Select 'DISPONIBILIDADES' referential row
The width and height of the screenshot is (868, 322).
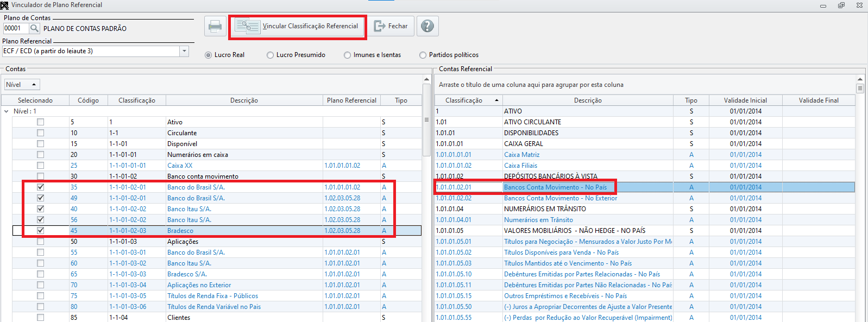point(645,133)
